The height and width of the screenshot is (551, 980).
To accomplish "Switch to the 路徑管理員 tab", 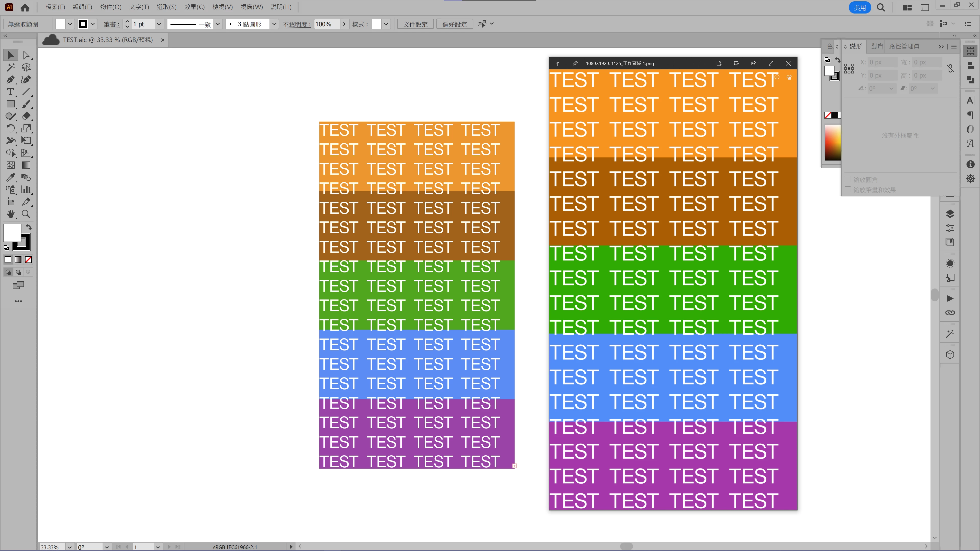I will [904, 46].
